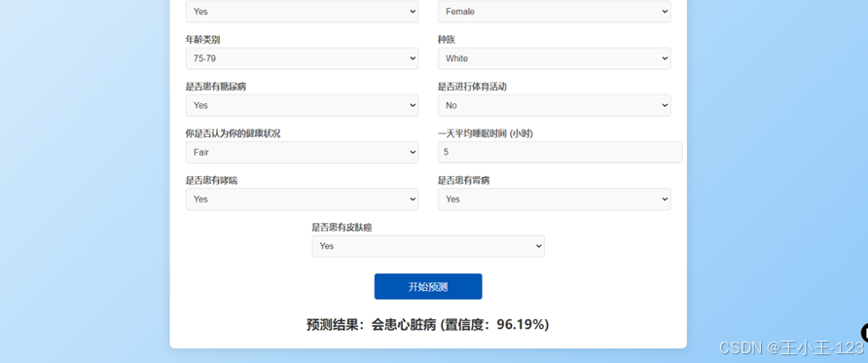868x363 pixels.
Task: Click the 是否患有哮喘 label text
Action: (211, 181)
